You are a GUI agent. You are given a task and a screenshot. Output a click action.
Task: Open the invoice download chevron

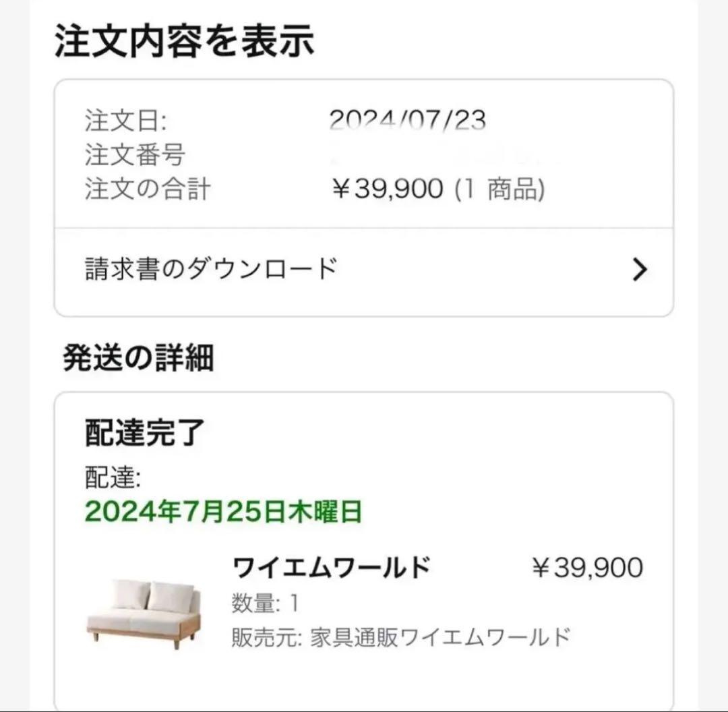pyautogui.click(x=639, y=268)
